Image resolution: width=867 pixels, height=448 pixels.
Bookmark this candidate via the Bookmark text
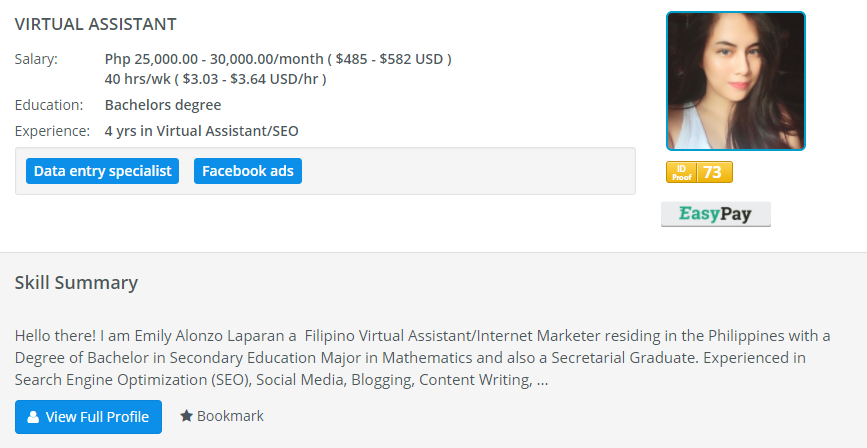click(x=231, y=416)
